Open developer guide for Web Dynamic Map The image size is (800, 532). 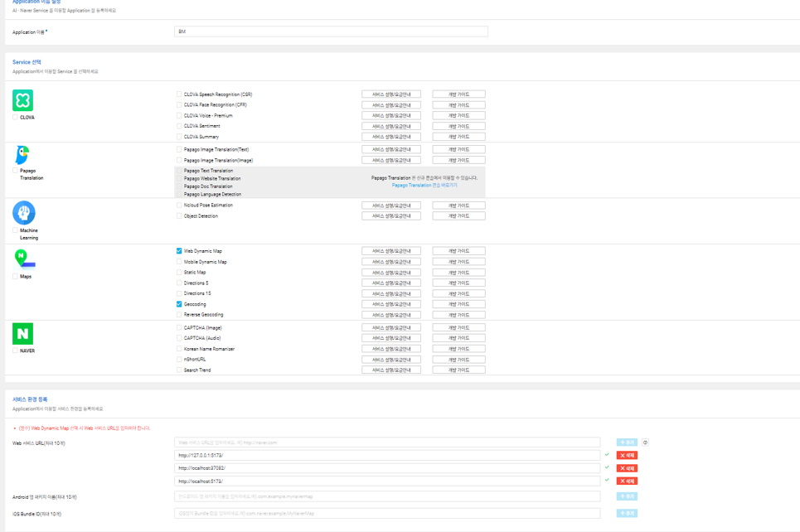tap(458, 251)
